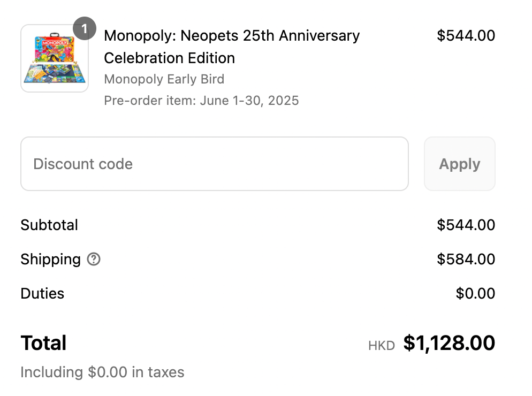
Task: Click the duties amount $0.00
Action: (475, 294)
